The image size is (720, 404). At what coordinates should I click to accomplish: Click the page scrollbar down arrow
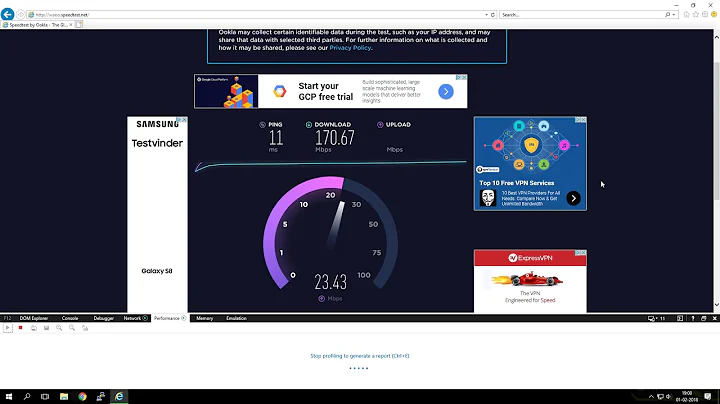(716, 305)
